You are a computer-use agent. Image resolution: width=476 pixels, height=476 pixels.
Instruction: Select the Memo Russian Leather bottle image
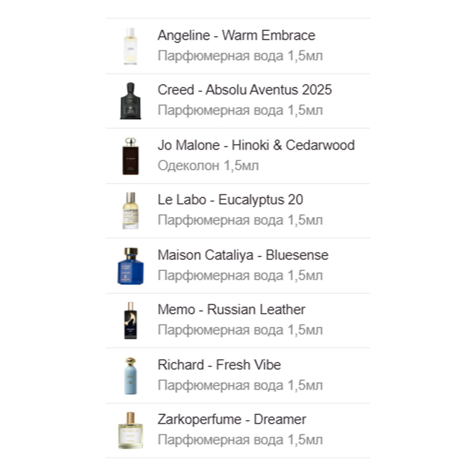(131, 321)
